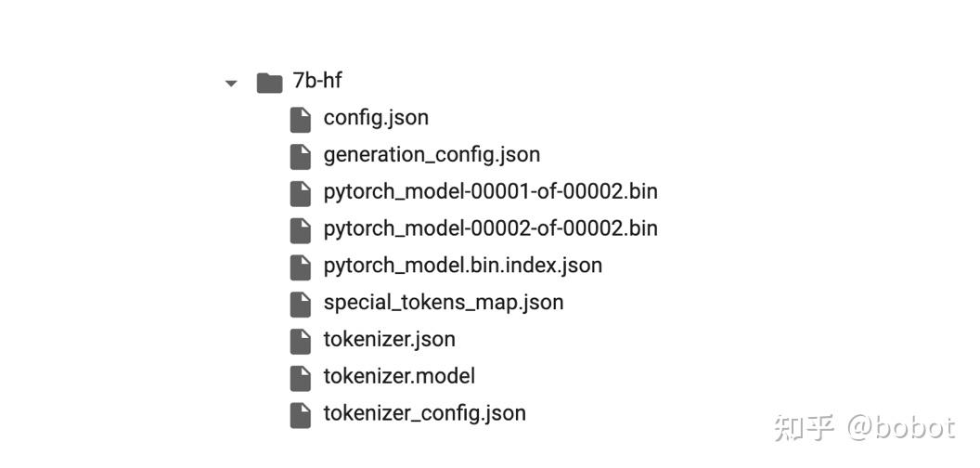Click the tokenizer.model file icon
This screenshot has height=468, width=980.
coord(301,378)
